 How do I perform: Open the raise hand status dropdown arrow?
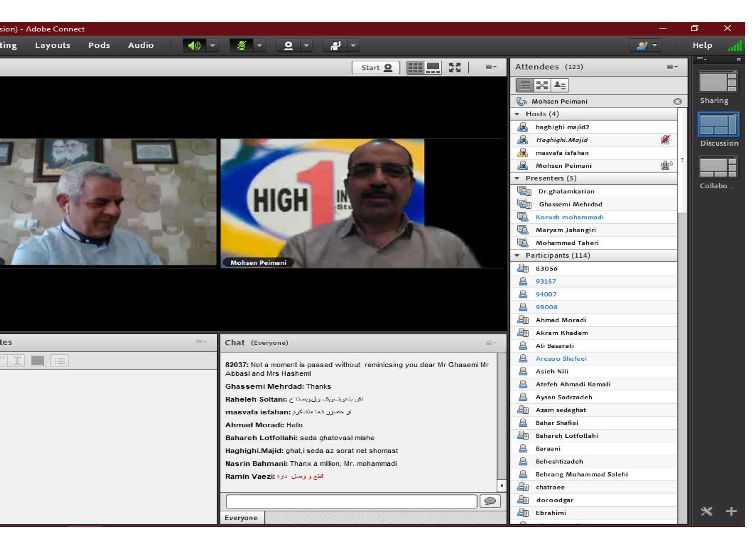pos(353,45)
